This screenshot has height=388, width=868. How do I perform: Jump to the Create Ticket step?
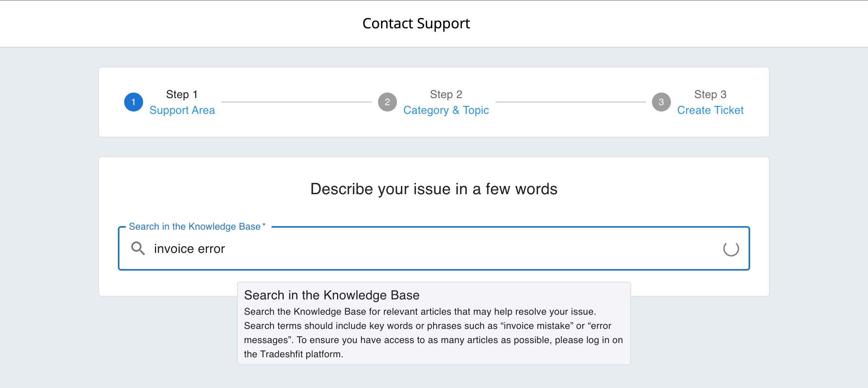coord(710,110)
